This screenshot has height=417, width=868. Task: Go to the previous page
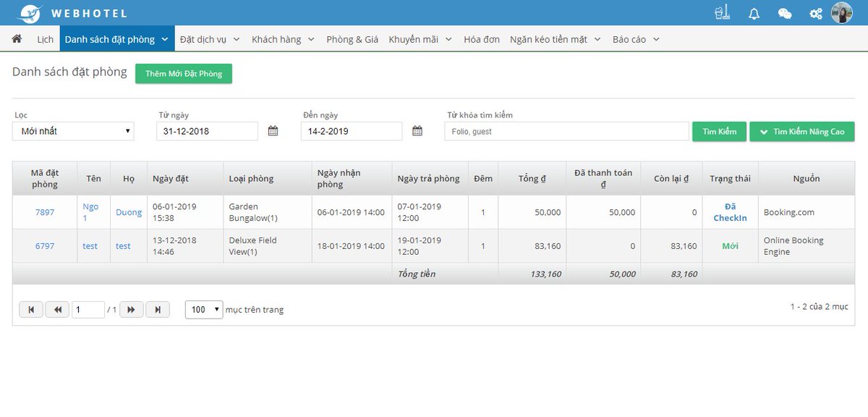pyautogui.click(x=57, y=310)
